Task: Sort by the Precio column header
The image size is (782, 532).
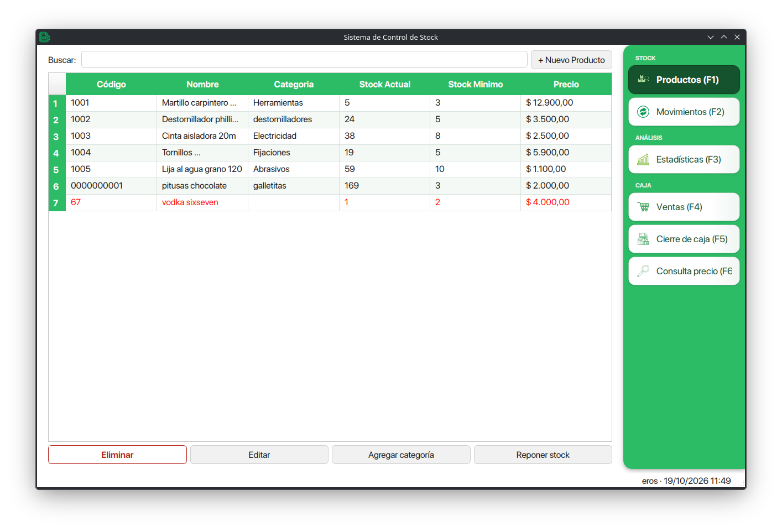Action: [x=566, y=84]
